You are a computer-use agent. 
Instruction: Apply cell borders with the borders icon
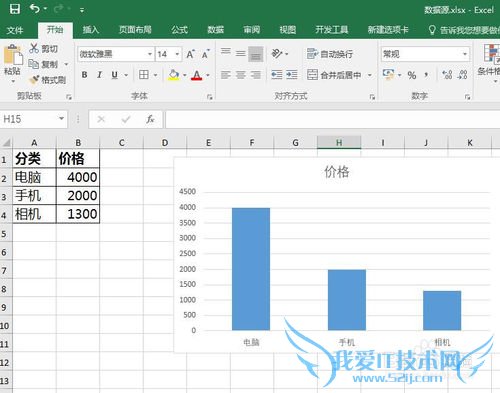pyautogui.click(x=144, y=75)
